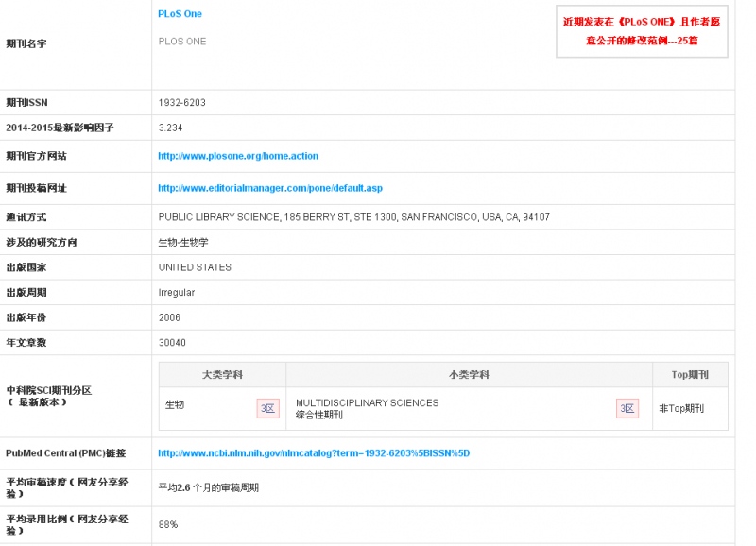Open the PLoS One journal title link
The width and height of the screenshot is (756, 546).
click(180, 14)
